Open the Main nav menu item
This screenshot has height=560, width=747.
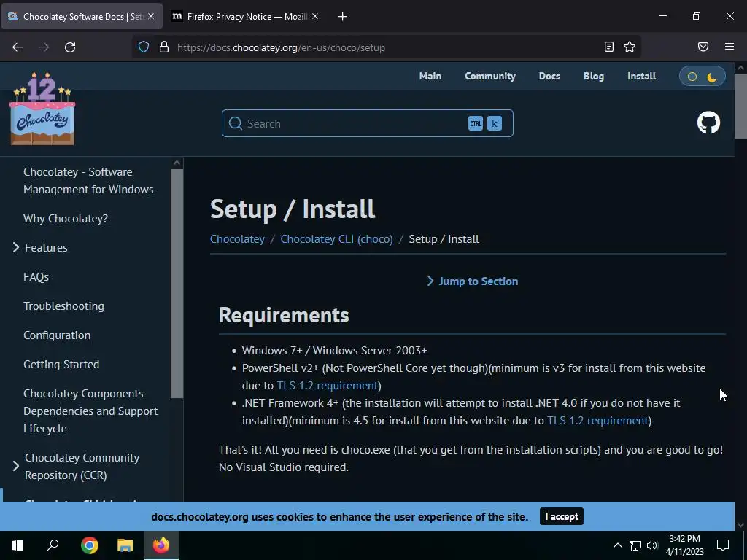[x=430, y=76]
